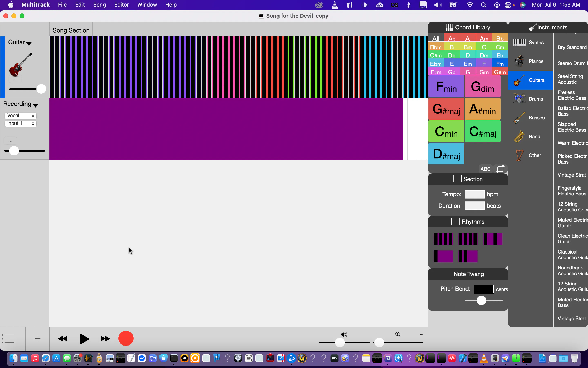Viewport: 588px width, 368px height.
Task: Select the Other instrument category
Action: coord(530,155)
